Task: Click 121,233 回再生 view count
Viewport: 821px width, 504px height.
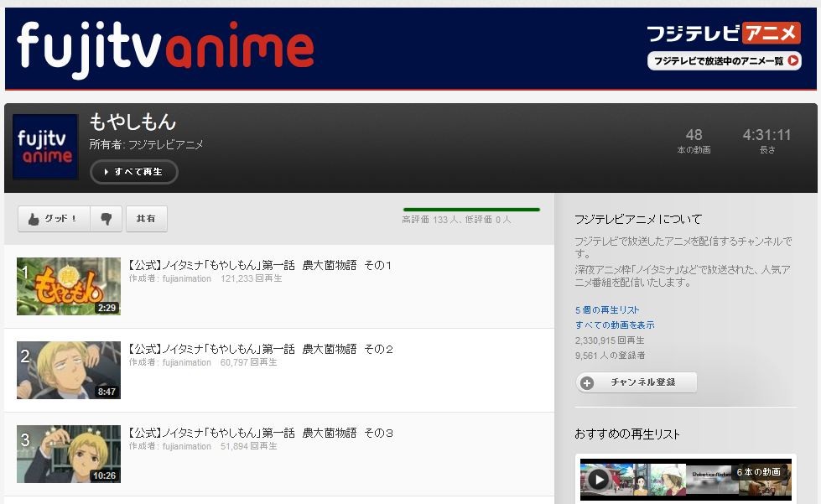Action: point(252,278)
